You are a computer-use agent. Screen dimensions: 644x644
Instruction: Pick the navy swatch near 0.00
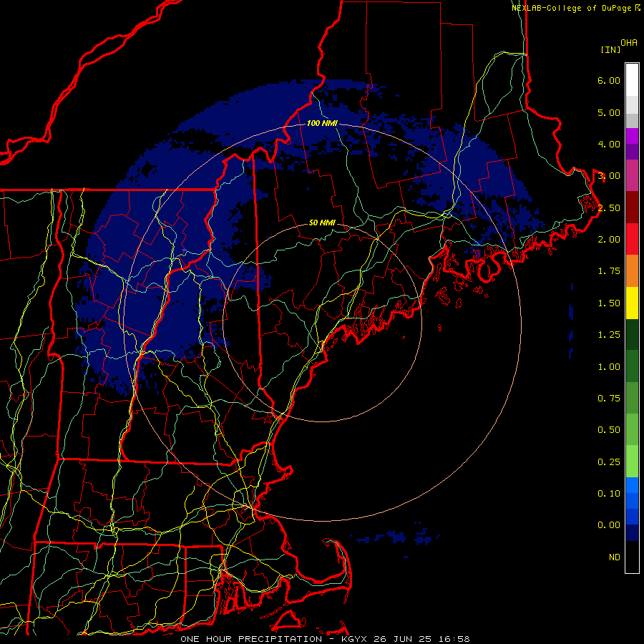[x=632, y=533]
